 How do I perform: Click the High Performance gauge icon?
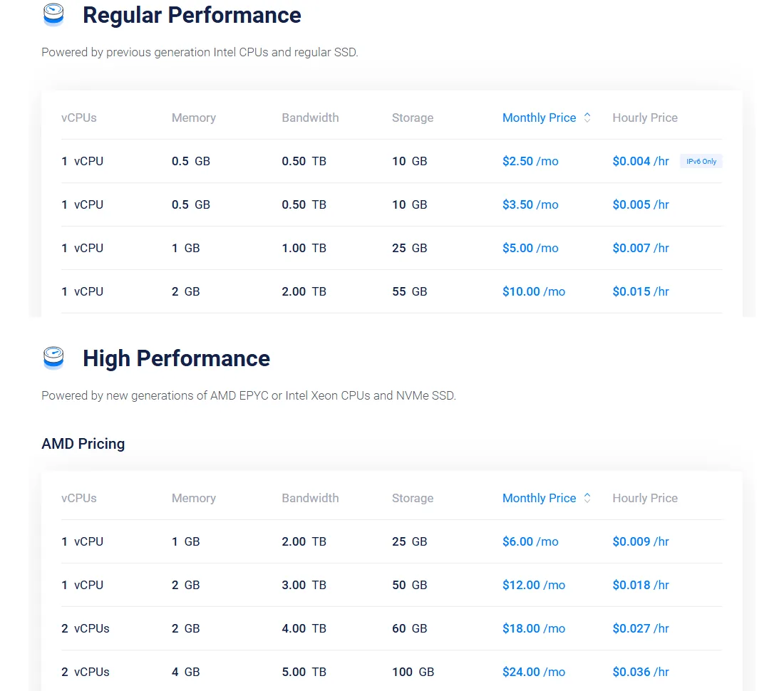pyautogui.click(x=53, y=358)
